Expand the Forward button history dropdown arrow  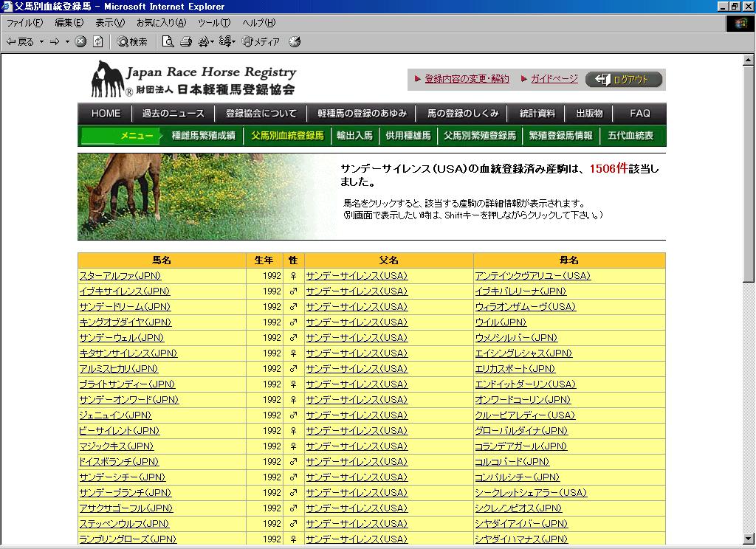tap(67, 42)
